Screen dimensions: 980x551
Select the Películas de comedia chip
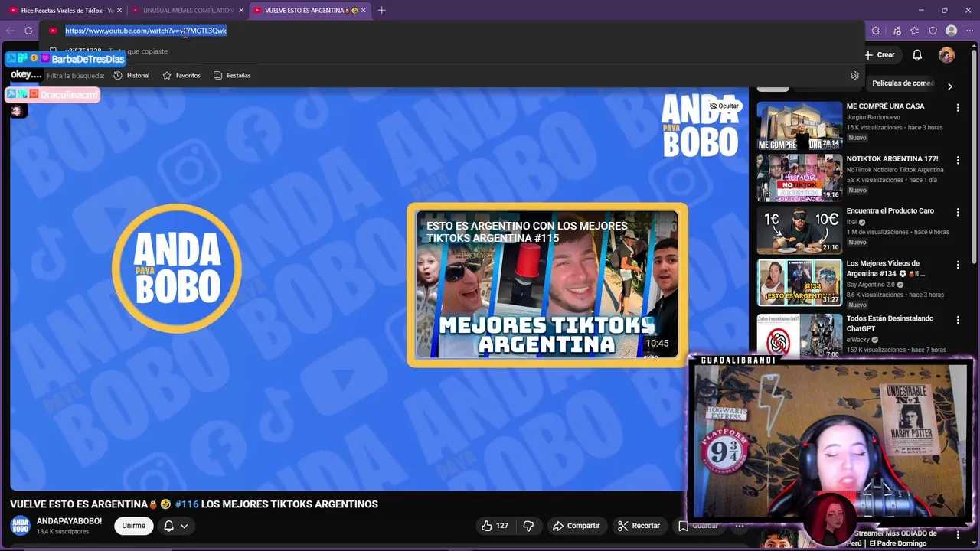(903, 83)
